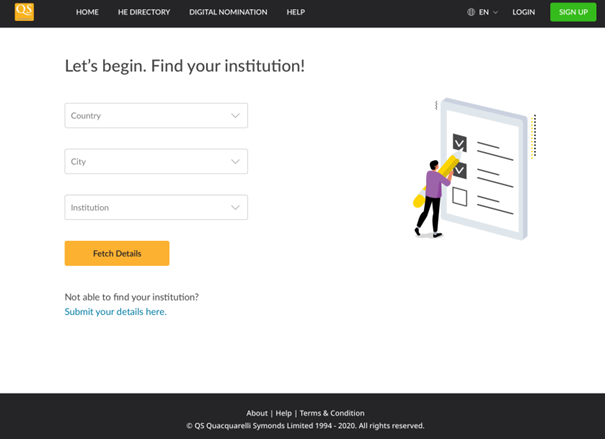605x439 pixels.
Task: Expand the City dropdown
Action: point(156,162)
